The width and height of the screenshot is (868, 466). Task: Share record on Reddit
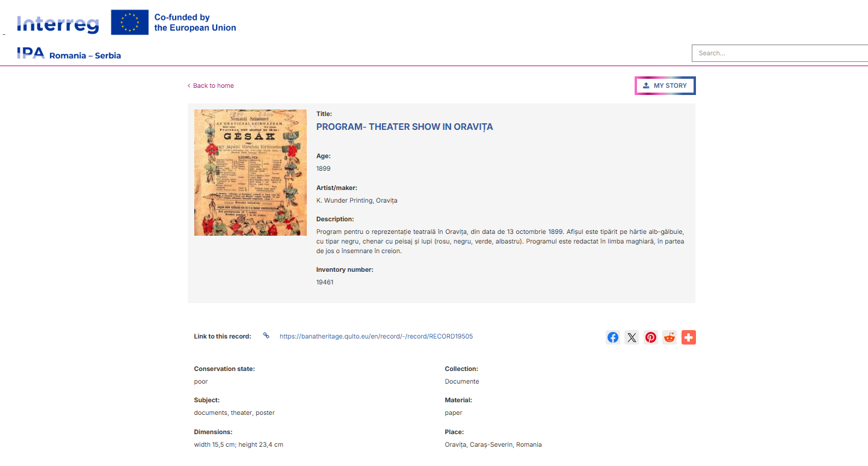tap(669, 337)
